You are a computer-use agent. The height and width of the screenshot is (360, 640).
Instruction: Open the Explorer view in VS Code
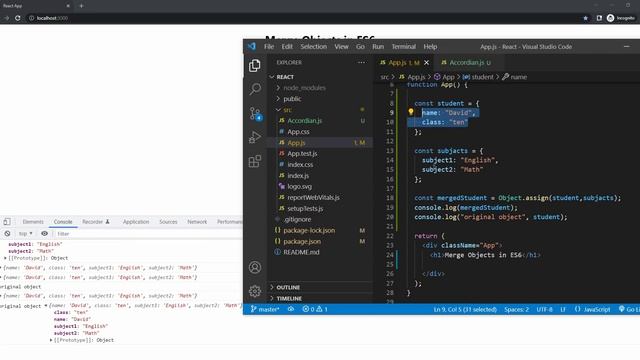(x=255, y=65)
